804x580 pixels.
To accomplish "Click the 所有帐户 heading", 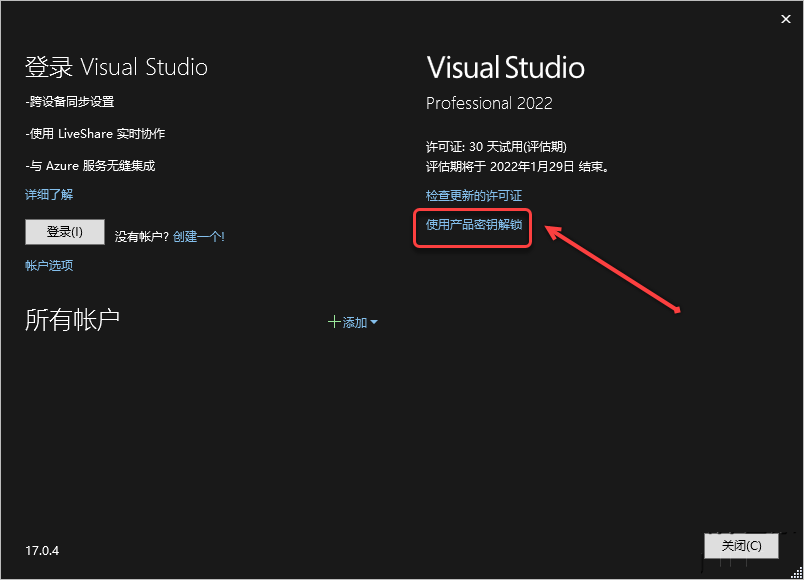I will (x=72, y=320).
